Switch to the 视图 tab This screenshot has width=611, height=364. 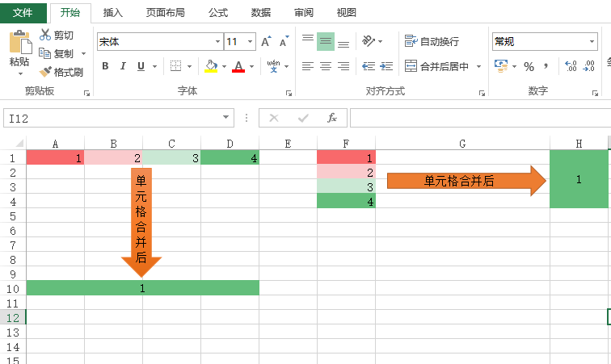click(347, 12)
